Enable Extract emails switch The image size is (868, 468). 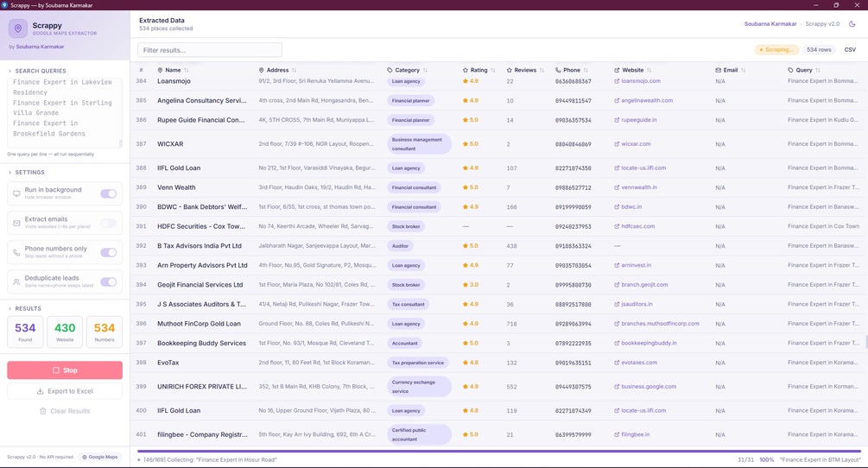(x=109, y=223)
